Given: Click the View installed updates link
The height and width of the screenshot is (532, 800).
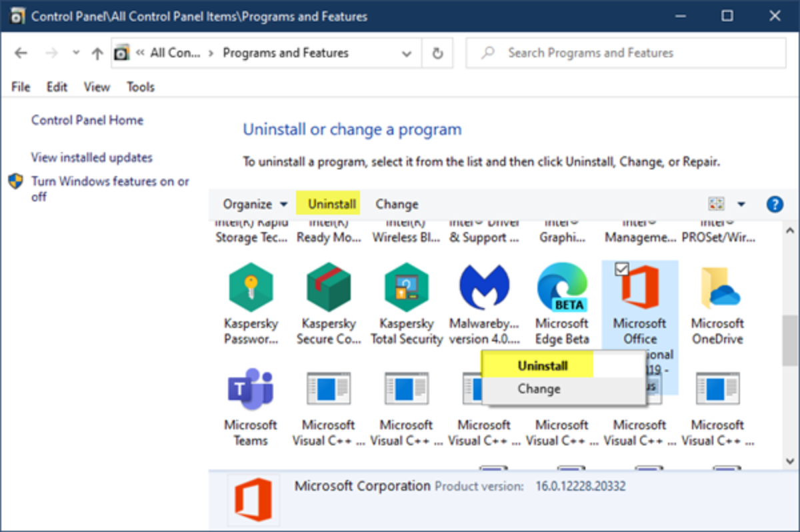Looking at the screenshot, I should pyautogui.click(x=92, y=158).
